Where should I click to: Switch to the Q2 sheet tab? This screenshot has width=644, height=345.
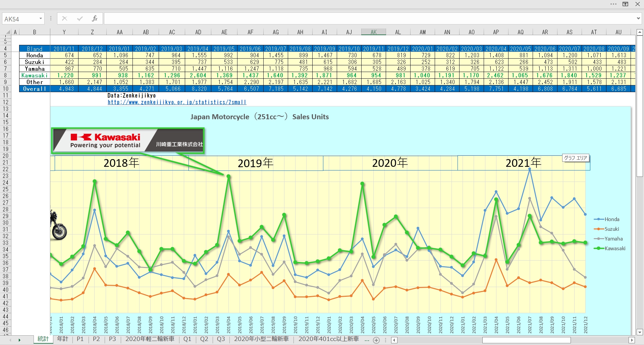pyautogui.click(x=204, y=339)
